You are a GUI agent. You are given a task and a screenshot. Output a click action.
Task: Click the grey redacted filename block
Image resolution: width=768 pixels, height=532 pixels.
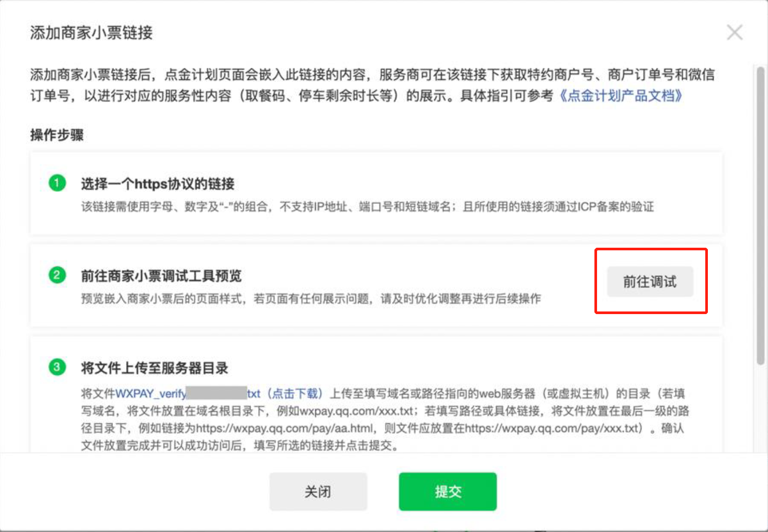coord(216,393)
